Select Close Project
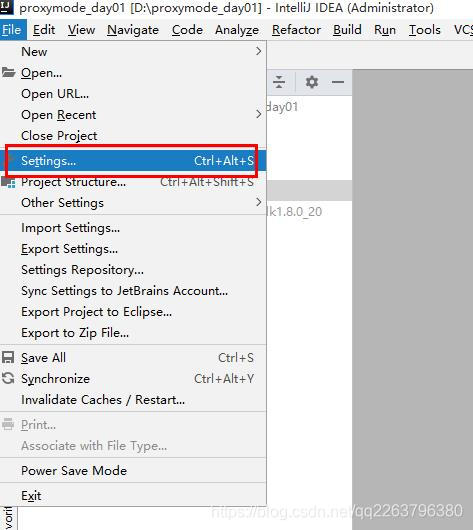The image size is (473, 530). 133,136
